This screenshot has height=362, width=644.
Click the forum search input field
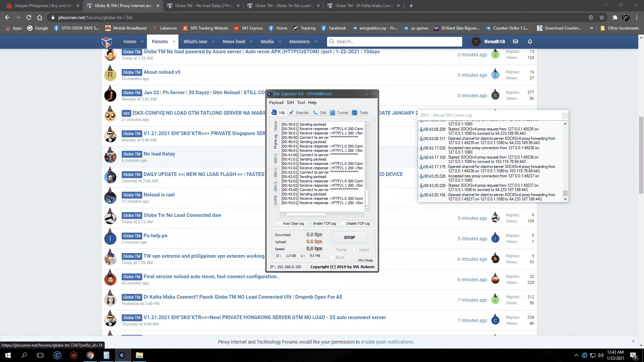[394, 42]
